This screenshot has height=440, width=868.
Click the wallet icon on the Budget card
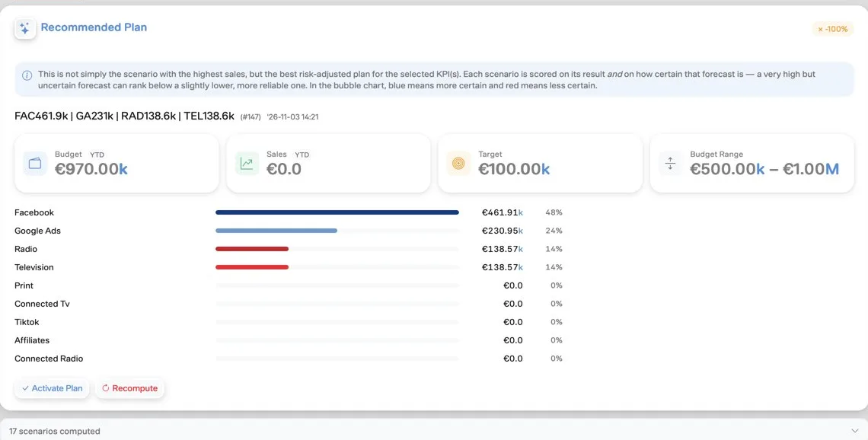35,163
